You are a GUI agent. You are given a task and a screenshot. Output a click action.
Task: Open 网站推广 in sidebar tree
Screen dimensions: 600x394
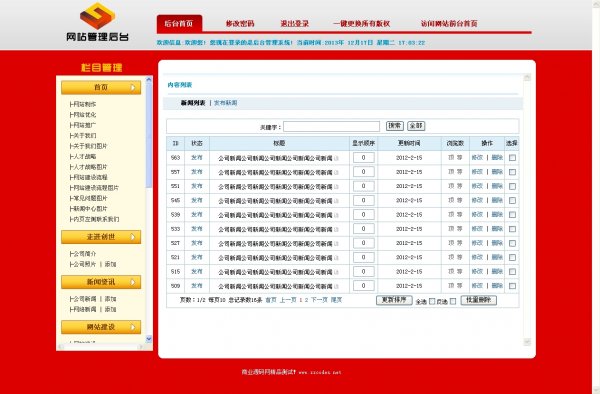click(85, 125)
